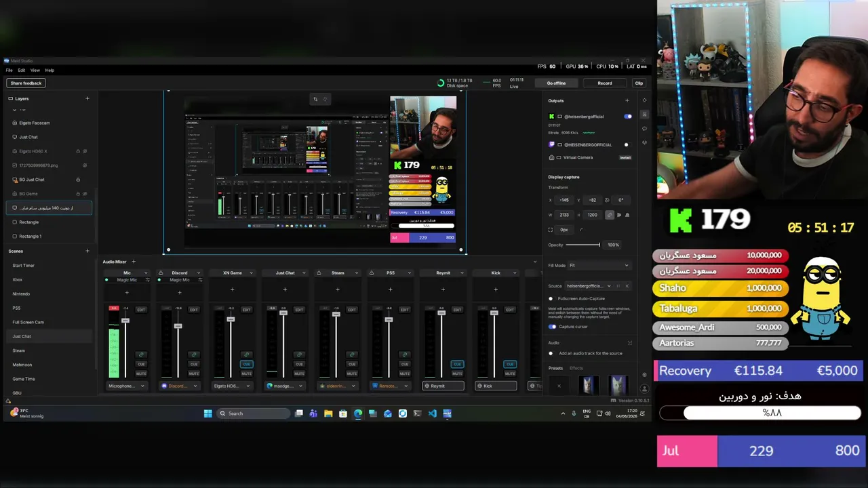
Task: Toggle CUE on the XN Game channel
Action: pyautogui.click(x=246, y=364)
